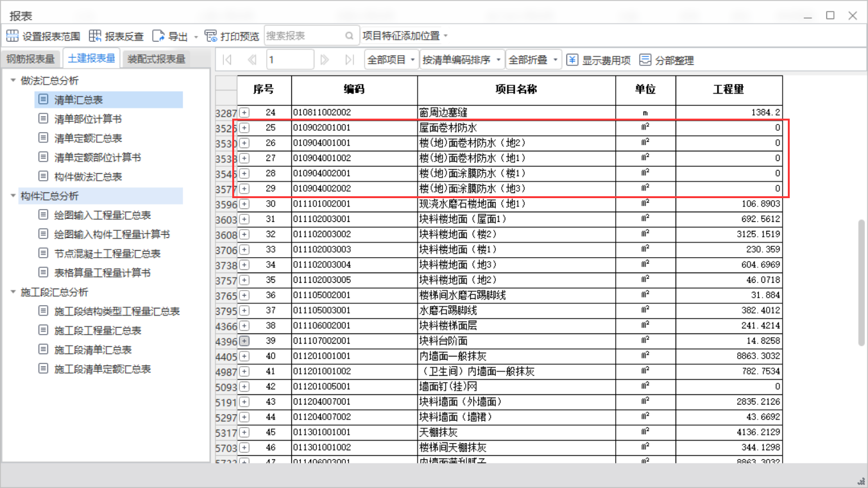Open 清单定额汇总表 report
Image resolution: width=868 pixels, height=488 pixels.
[x=88, y=138]
